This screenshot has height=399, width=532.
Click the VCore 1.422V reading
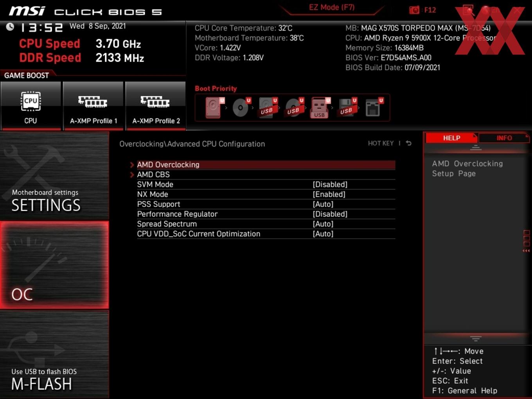(x=218, y=48)
